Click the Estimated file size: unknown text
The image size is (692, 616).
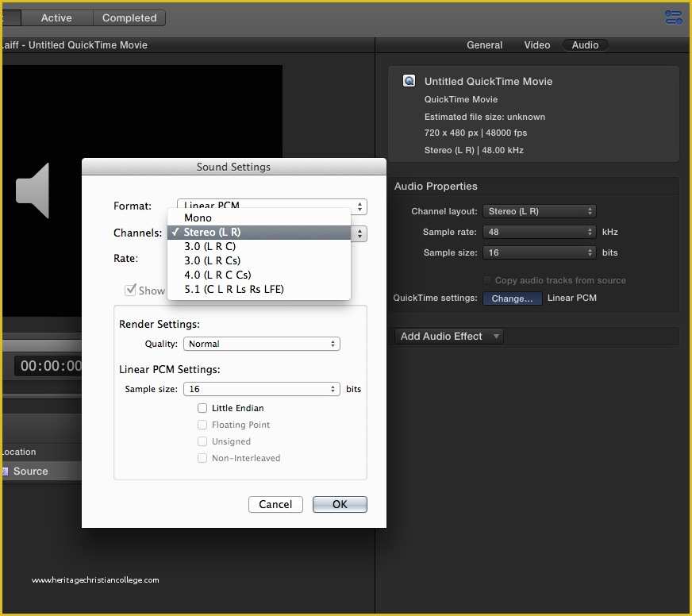point(485,117)
